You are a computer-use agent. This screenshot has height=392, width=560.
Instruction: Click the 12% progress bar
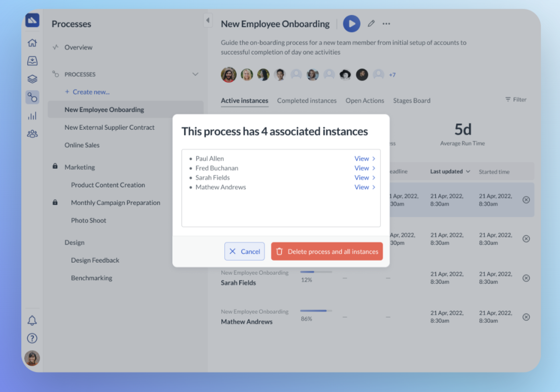(x=316, y=272)
